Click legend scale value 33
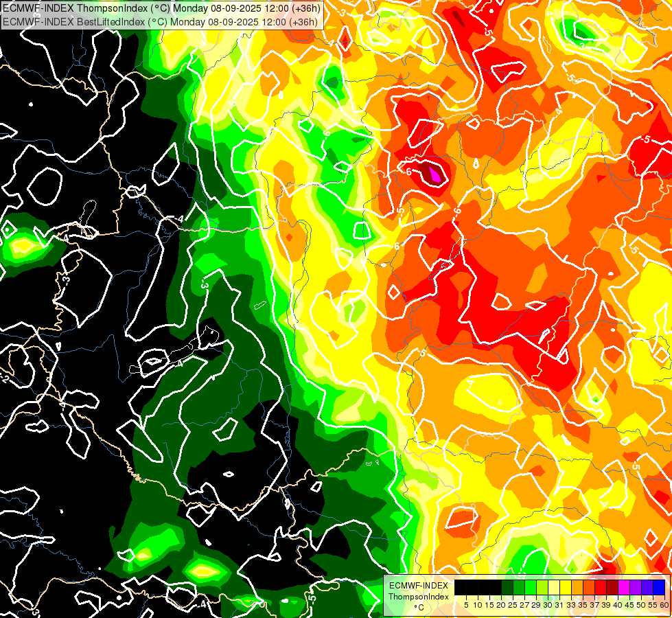This screenshot has height=618, width=672. (x=571, y=605)
